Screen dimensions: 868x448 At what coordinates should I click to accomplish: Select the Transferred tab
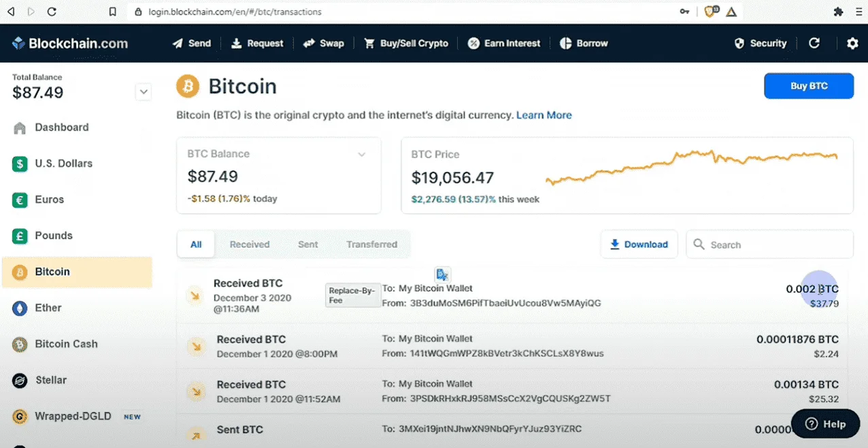(372, 244)
